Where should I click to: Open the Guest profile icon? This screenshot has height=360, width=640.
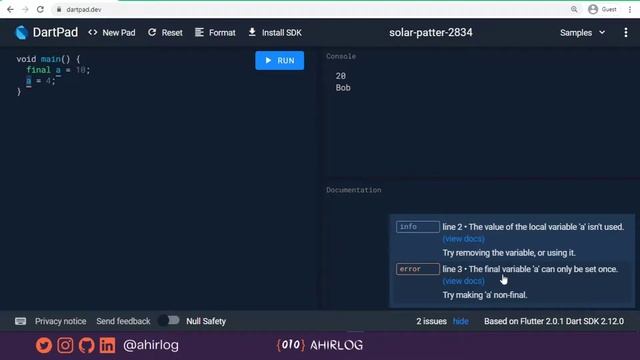click(x=593, y=9)
